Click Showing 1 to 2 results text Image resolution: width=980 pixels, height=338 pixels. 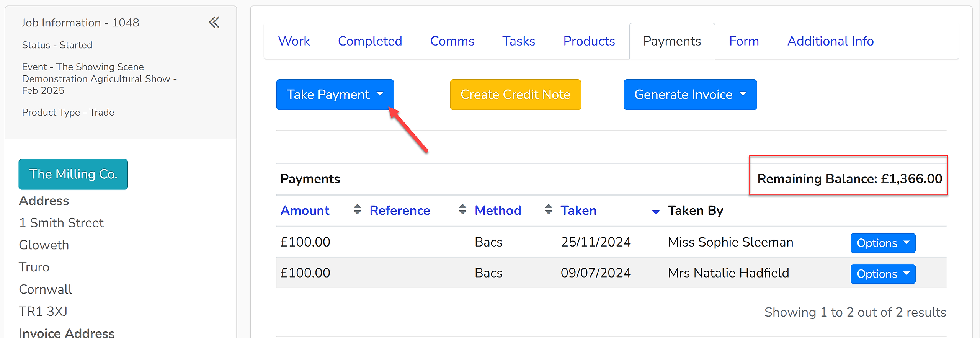tap(855, 312)
